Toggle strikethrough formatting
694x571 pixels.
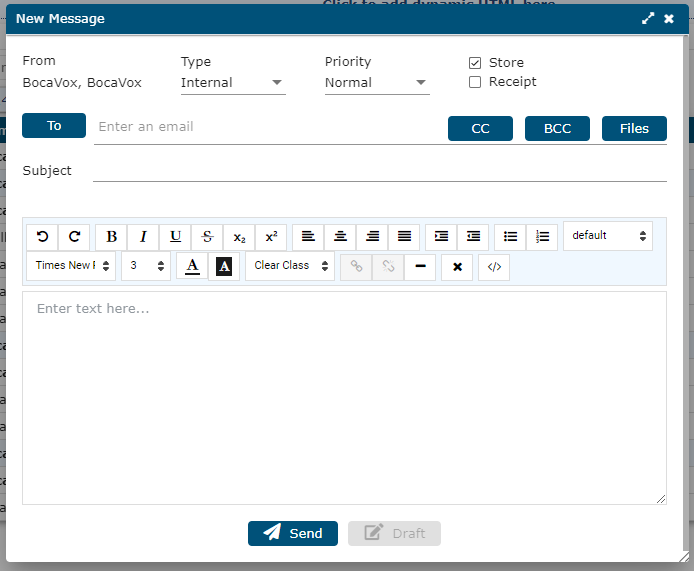click(x=207, y=236)
